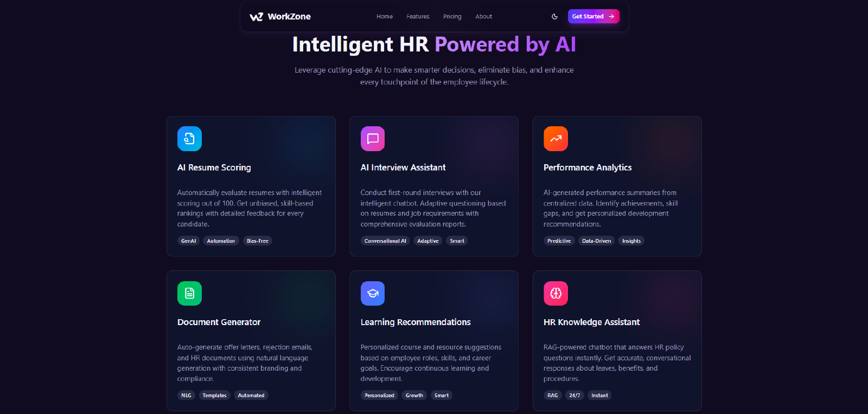The height and width of the screenshot is (414, 868).
Task: Click the Predictive tag chip
Action: (x=559, y=241)
